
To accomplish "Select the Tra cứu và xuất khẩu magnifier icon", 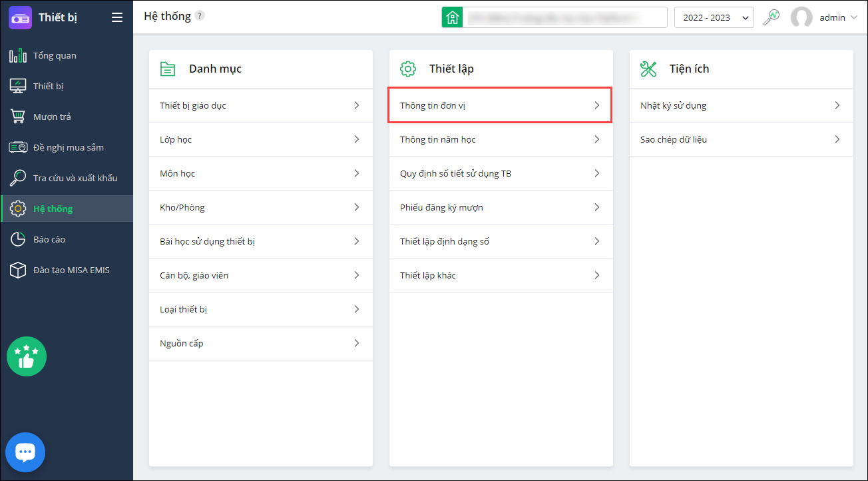I will 18,178.
